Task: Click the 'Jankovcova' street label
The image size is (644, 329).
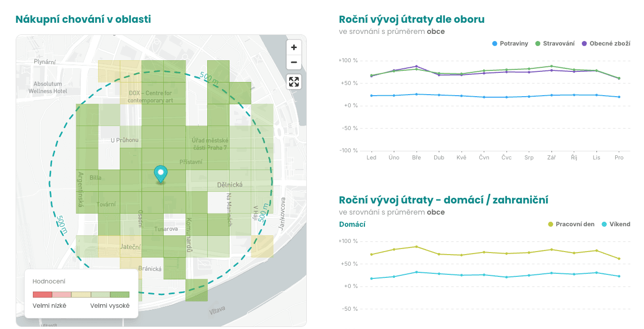Action: coord(283,214)
